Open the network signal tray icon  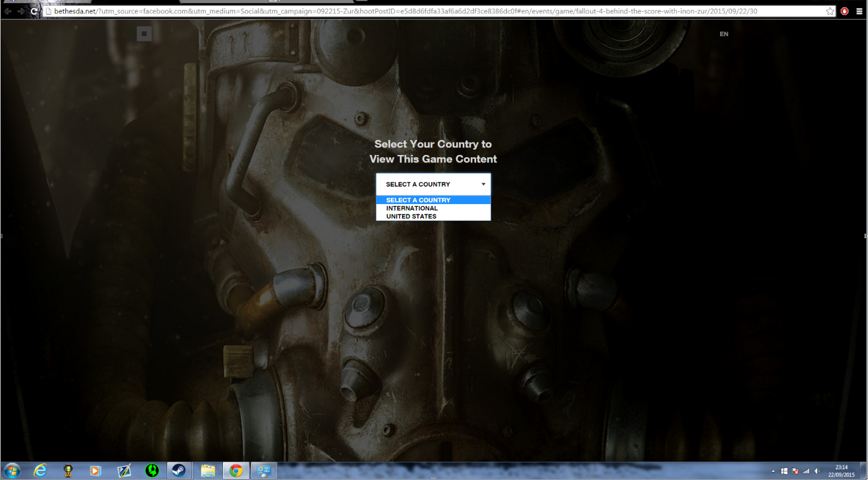point(806,471)
